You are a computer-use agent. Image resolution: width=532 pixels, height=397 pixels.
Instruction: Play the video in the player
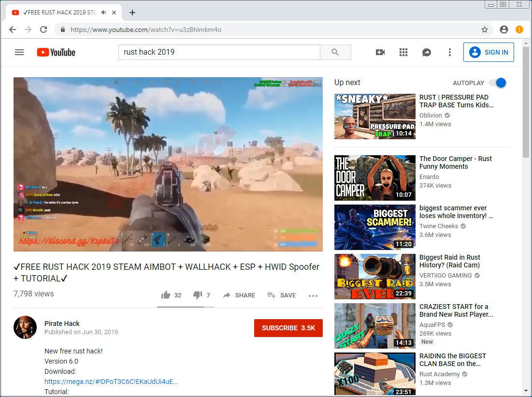(x=168, y=164)
